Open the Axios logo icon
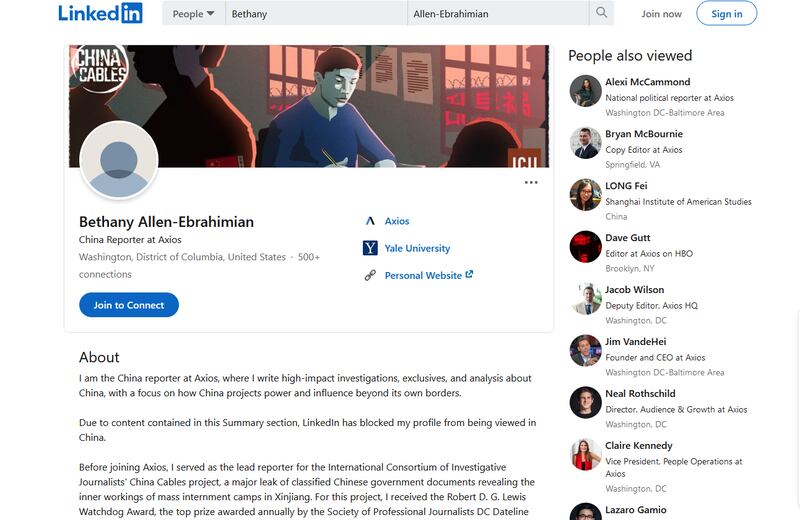The height and width of the screenshot is (520, 800). [370, 221]
